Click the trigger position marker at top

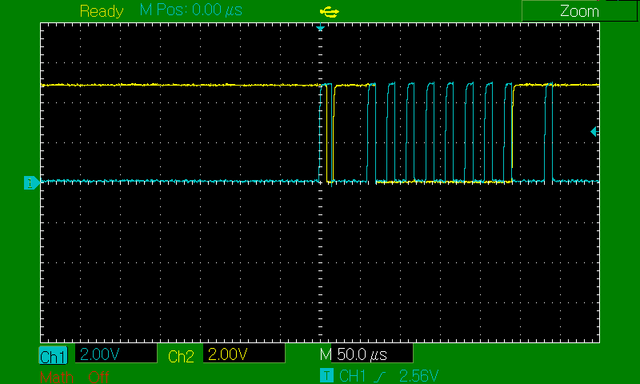pyautogui.click(x=320, y=28)
